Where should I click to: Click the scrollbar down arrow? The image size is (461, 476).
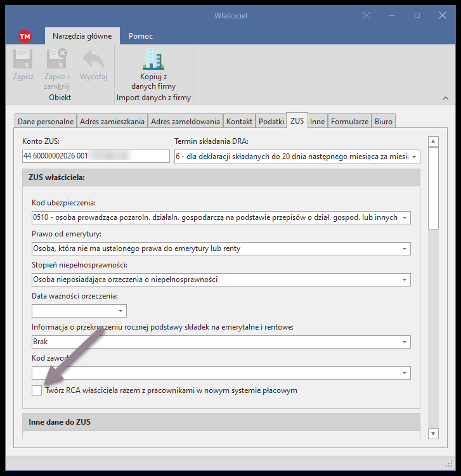tap(434, 434)
